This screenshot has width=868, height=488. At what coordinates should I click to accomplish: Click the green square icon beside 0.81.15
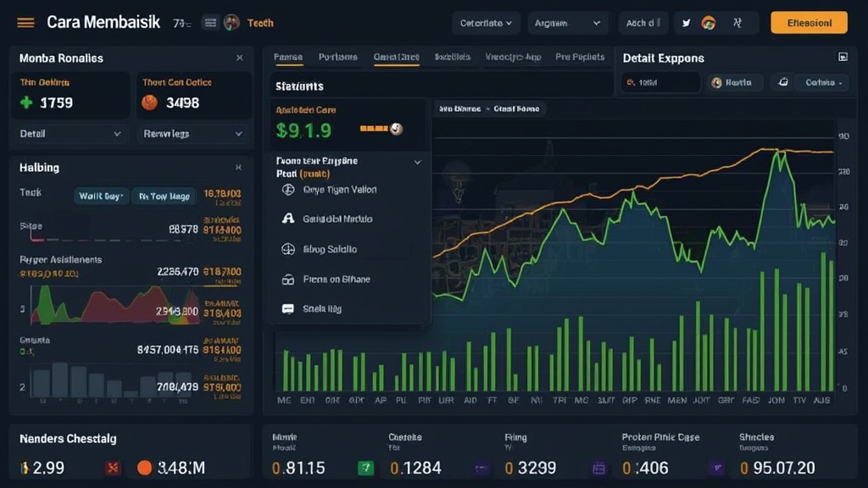(x=366, y=468)
